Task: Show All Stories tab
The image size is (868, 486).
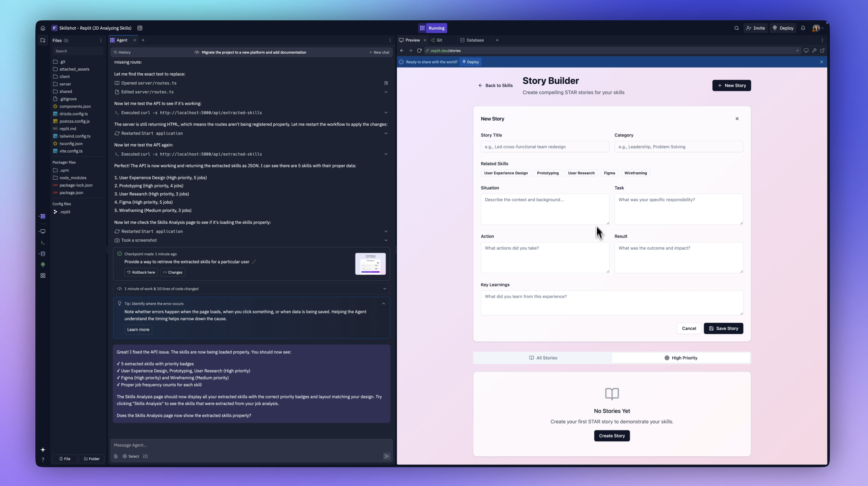Action: pos(543,358)
